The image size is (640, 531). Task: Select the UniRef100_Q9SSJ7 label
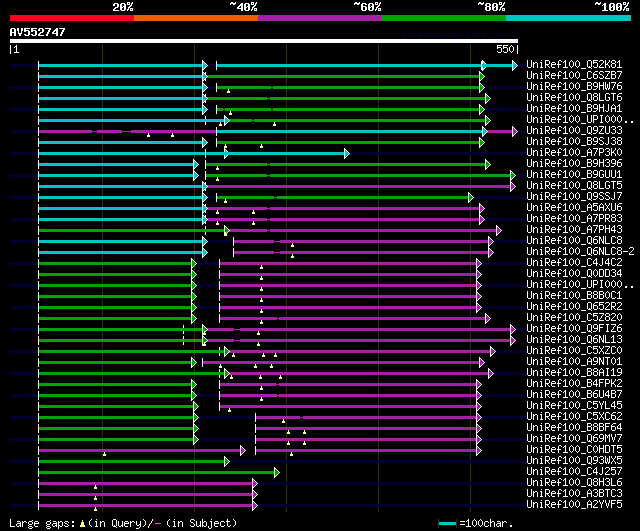574,197
